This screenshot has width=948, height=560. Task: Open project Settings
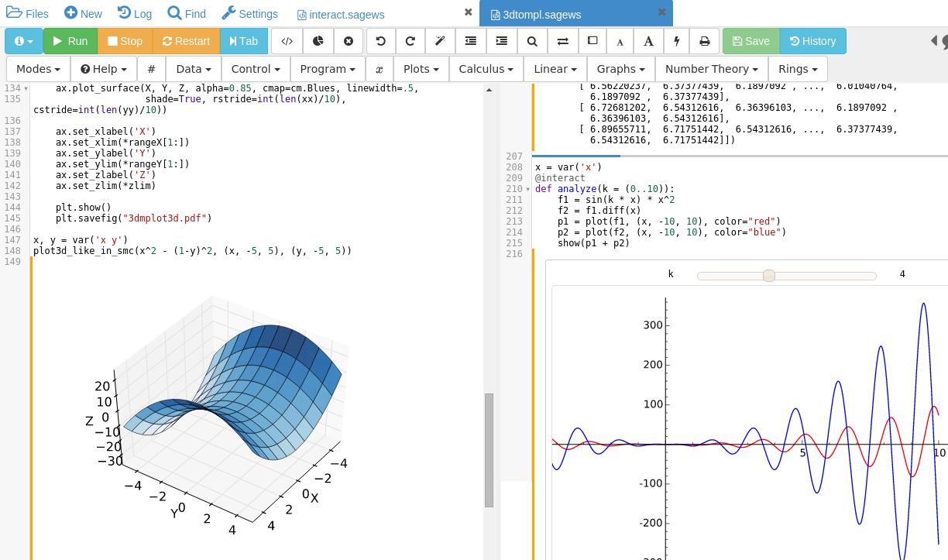(x=249, y=13)
